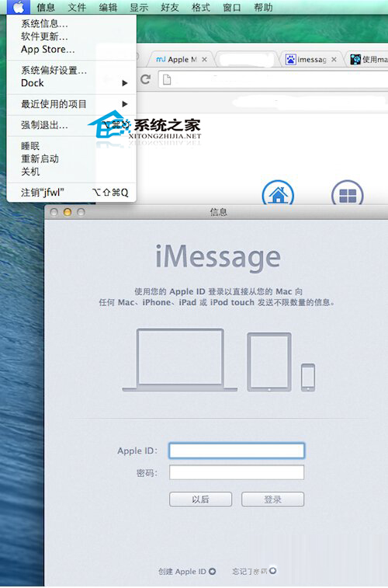Viewport: 388px width, 588px height.
Task: Open the 文件 menu
Action: click(x=77, y=7)
